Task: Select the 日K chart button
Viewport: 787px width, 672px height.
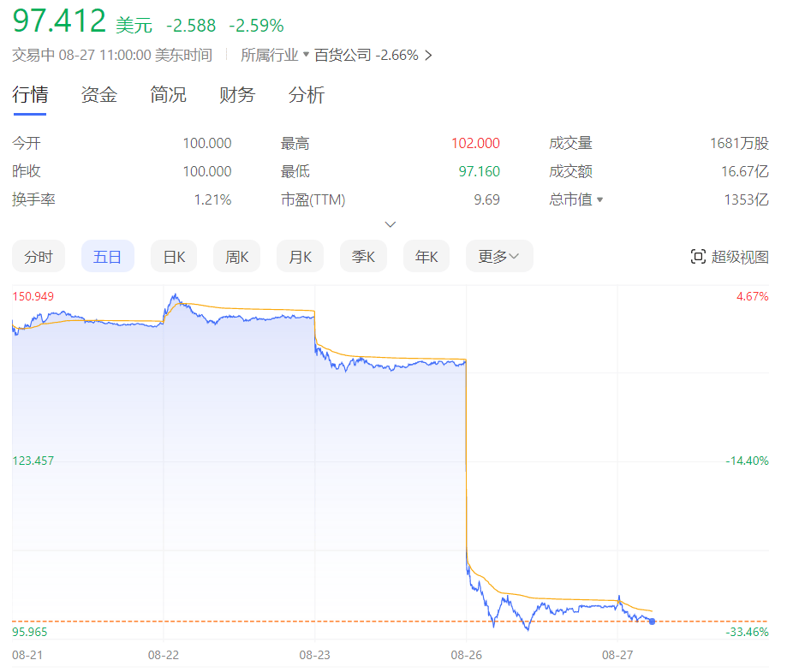Action: point(174,257)
